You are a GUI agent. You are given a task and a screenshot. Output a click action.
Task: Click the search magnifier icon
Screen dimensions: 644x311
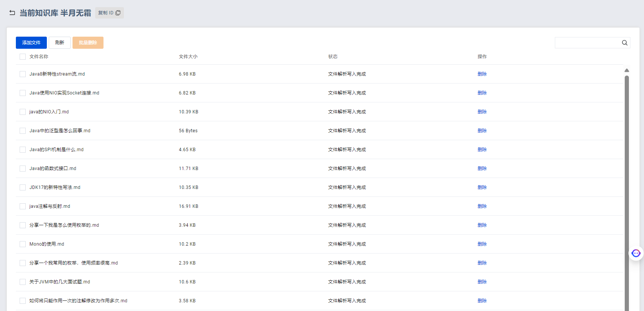[x=625, y=43]
